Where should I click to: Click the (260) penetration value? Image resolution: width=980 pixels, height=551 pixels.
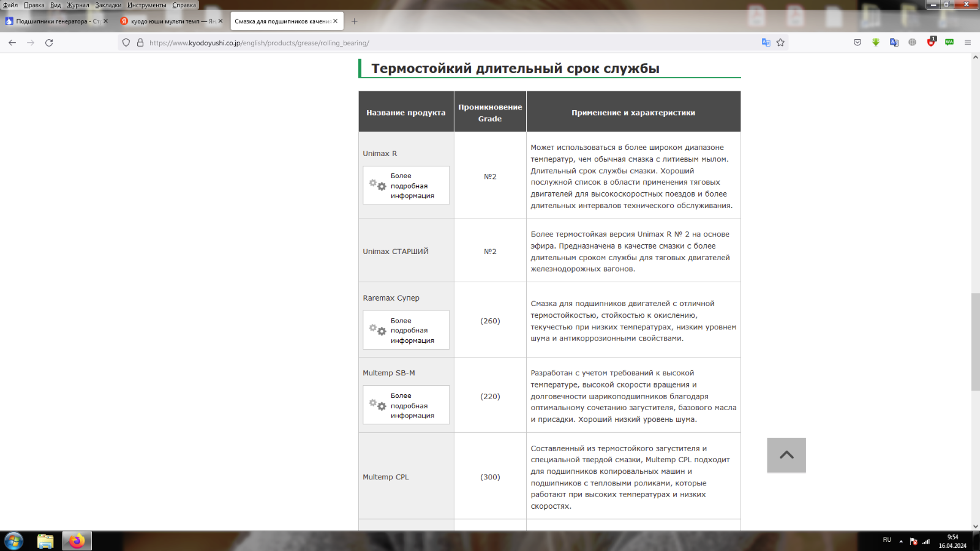tap(490, 321)
